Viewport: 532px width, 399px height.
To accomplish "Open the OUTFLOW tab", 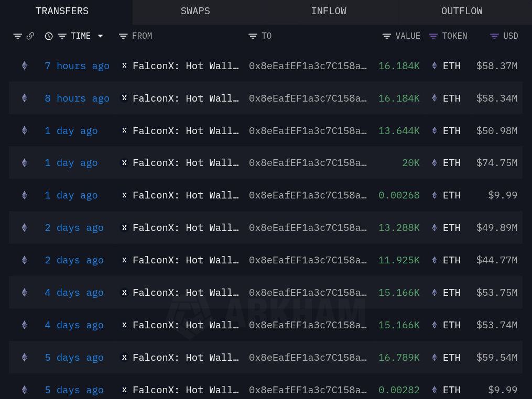I will [461, 11].
